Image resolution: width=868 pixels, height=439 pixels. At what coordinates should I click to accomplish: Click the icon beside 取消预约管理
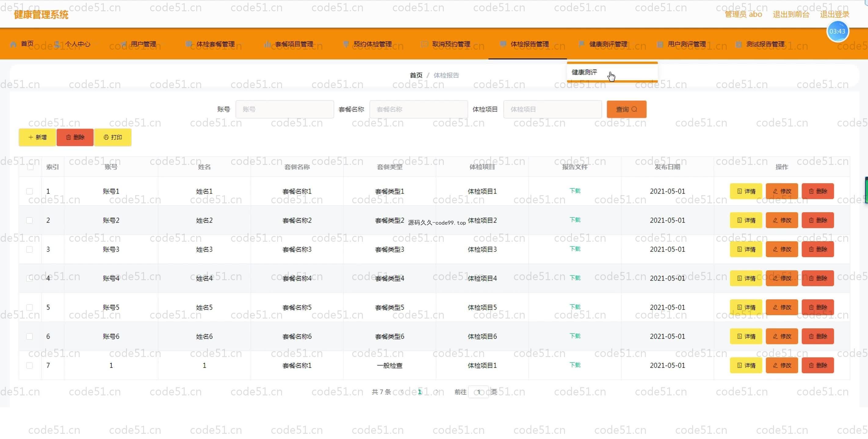click(425, 44)
